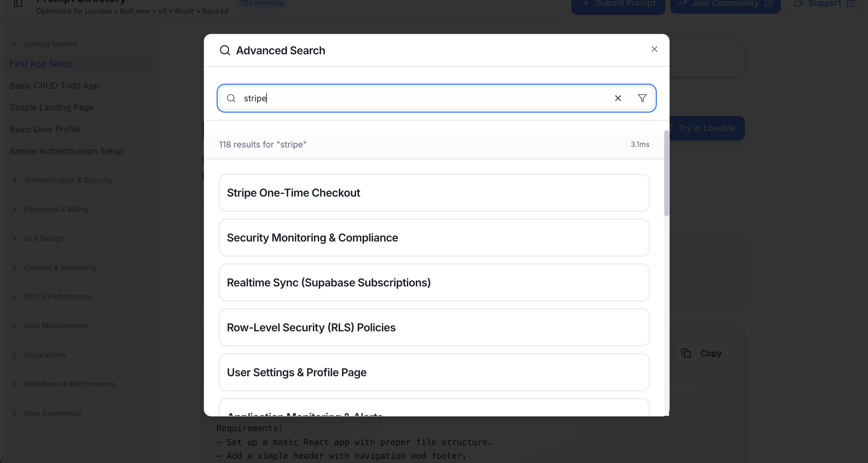Click the 3.1ms search time text
Viewport: 868px width, 463px height.
(x=640, y=144)
